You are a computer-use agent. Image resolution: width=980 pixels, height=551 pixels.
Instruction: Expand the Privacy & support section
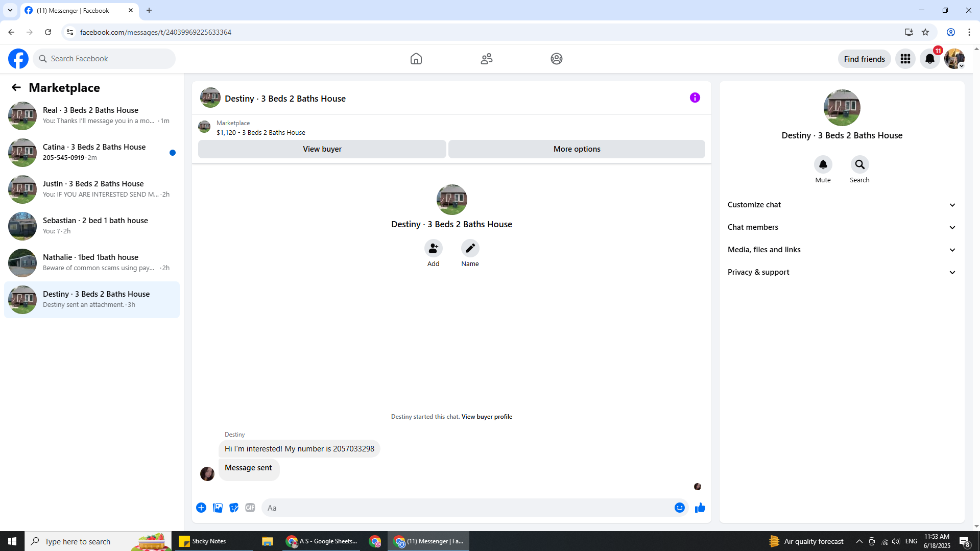842,272
